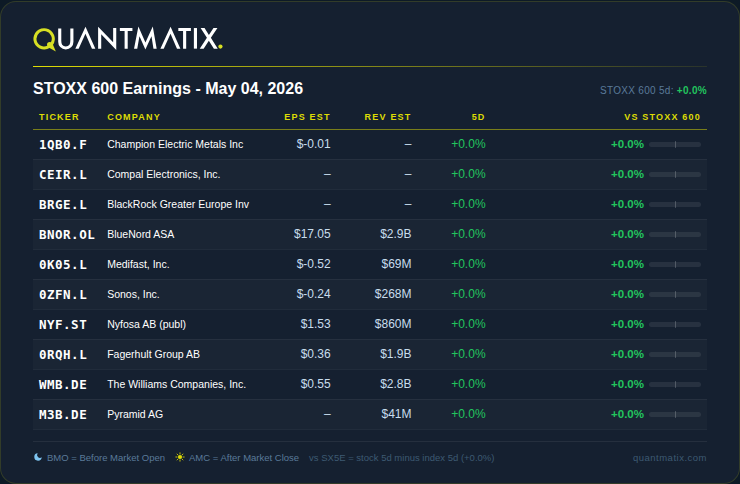The height and width of the screenshot is (484, 740).
Task: Click EPS estimate $17.05
Action: click(312, 234)
